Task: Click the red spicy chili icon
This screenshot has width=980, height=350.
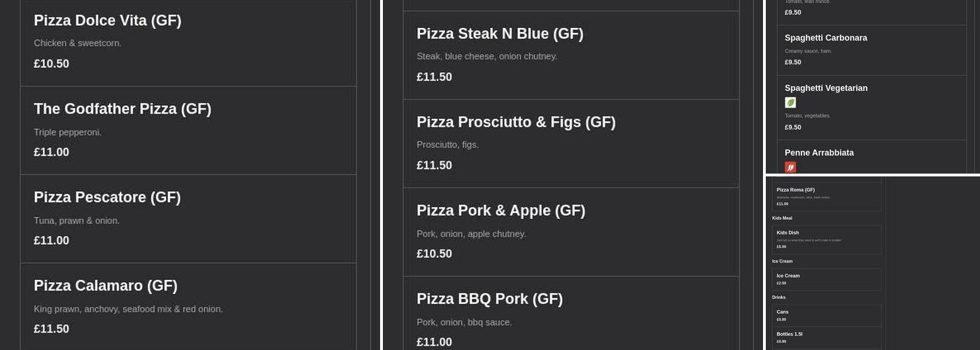Action: [x=790, y=167]
